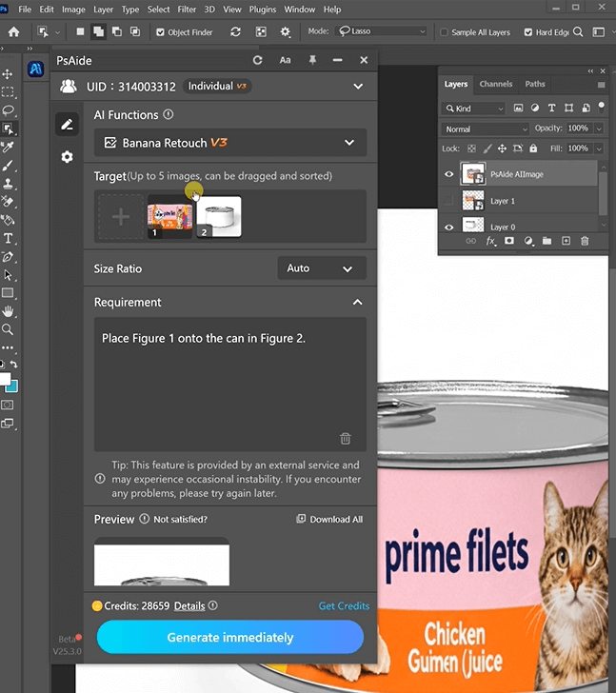The height and width of the screenshot is (693, 616).
Task: Expand the UID account section
Action: (x=358, y=87)
